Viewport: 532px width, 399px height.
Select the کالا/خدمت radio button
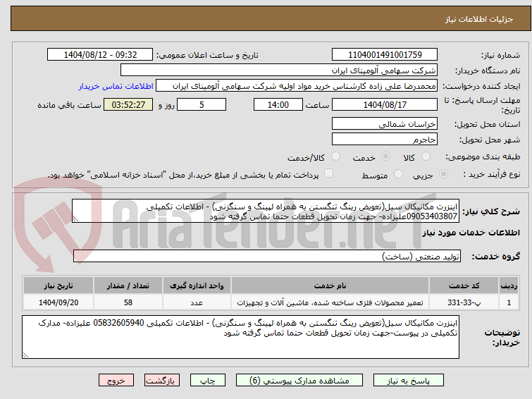click(x=335, y=156)
